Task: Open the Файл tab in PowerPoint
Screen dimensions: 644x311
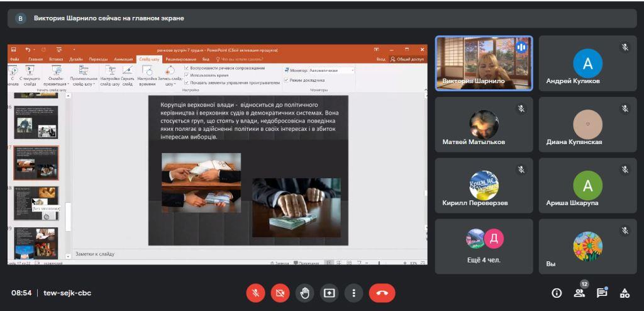Action: click(x=14, y=59)
